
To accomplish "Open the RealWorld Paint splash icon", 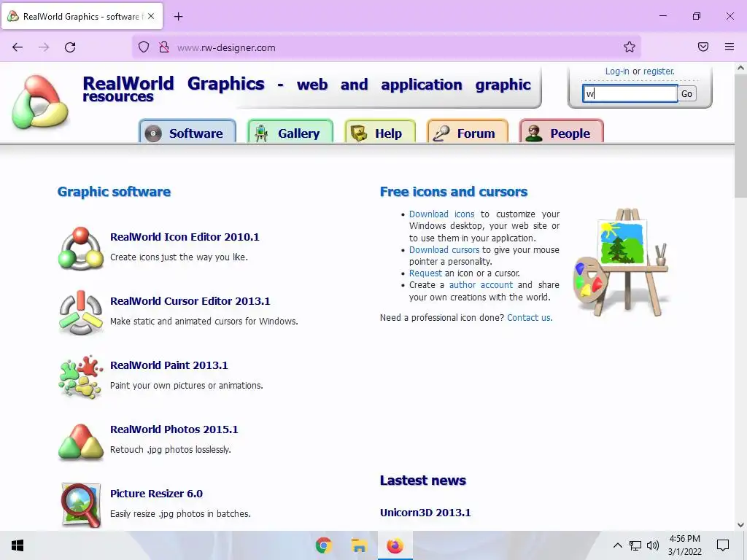I will coord(80,377).
